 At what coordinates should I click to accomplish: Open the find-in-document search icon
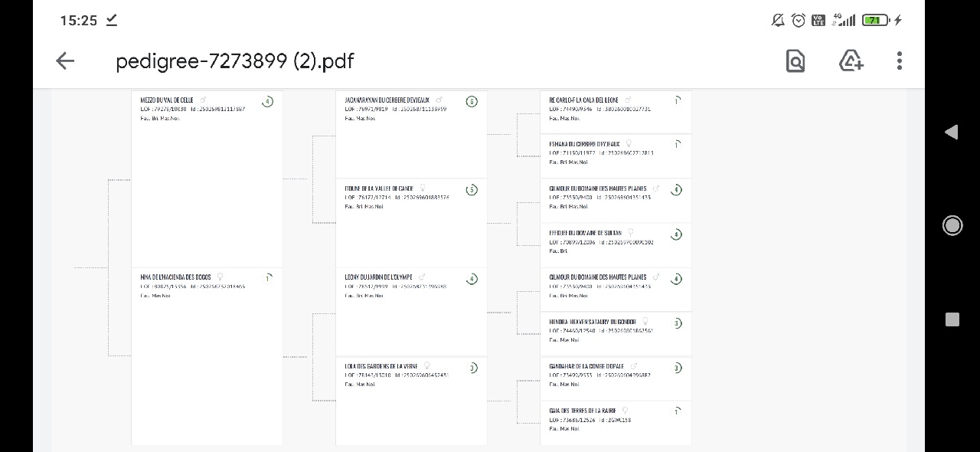[x=795, y=61]
